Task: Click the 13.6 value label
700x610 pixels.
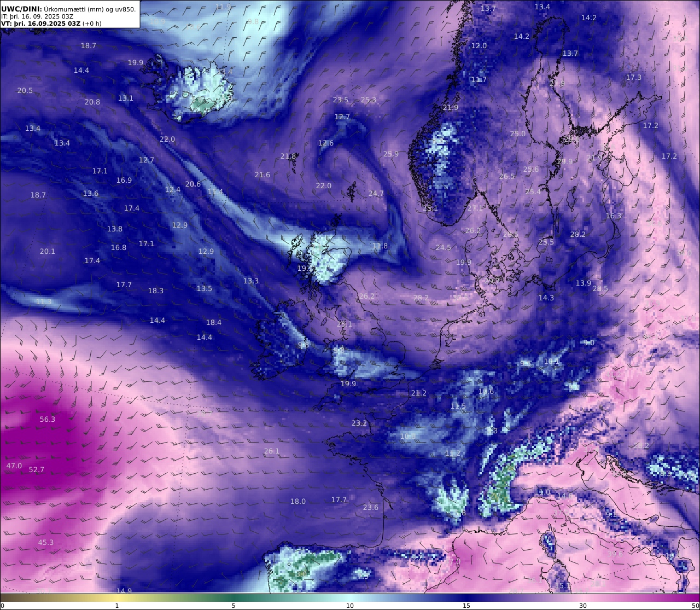Action: tap(91, 194)
